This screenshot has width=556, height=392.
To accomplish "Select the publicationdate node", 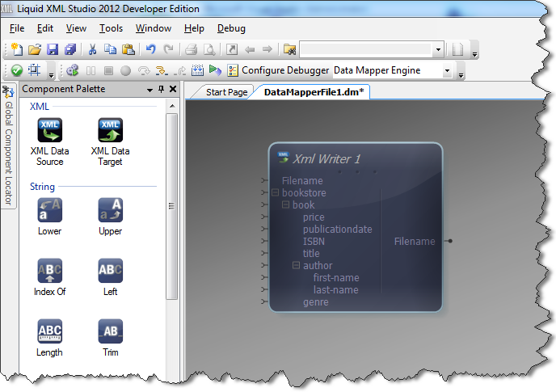I will point(337,230).
